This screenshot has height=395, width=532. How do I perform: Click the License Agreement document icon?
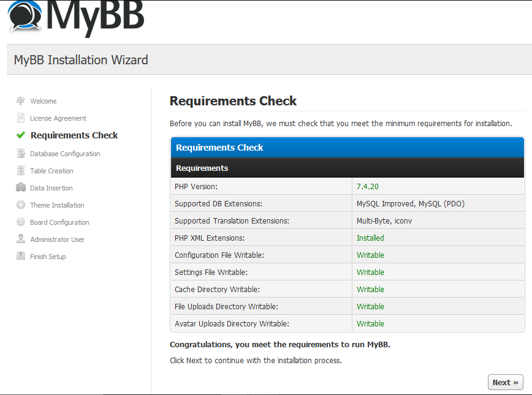21,118
